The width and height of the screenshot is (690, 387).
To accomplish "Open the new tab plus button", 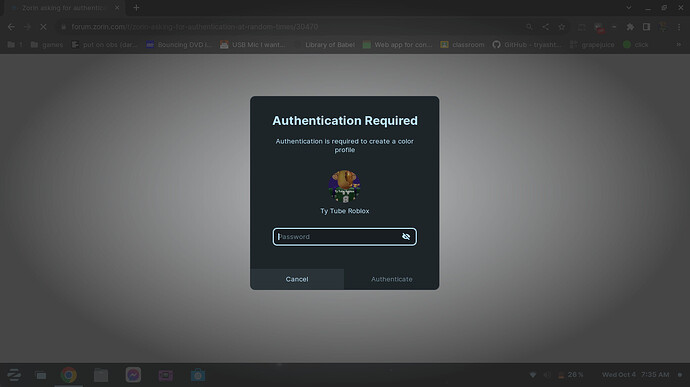I will [136, 8].
